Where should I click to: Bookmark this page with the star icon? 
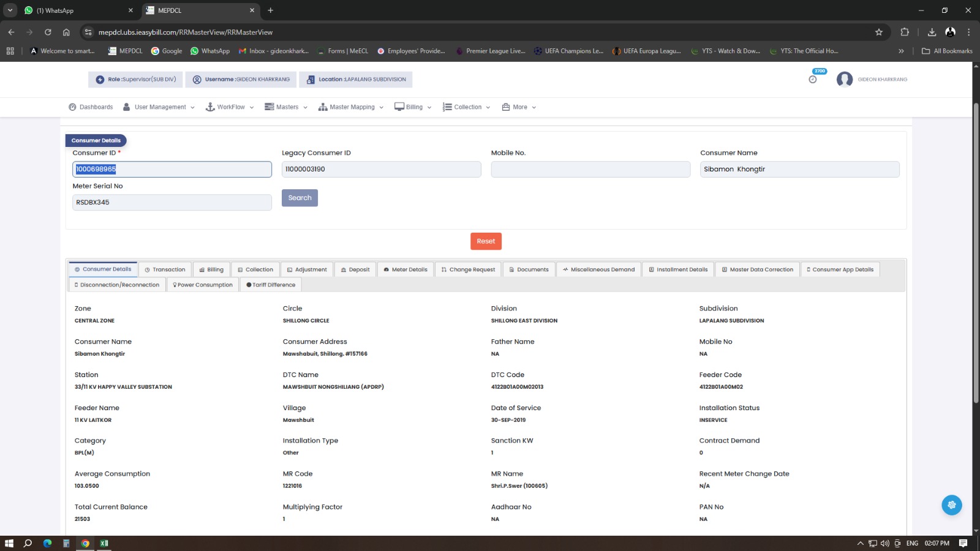(x=879, y=32)
